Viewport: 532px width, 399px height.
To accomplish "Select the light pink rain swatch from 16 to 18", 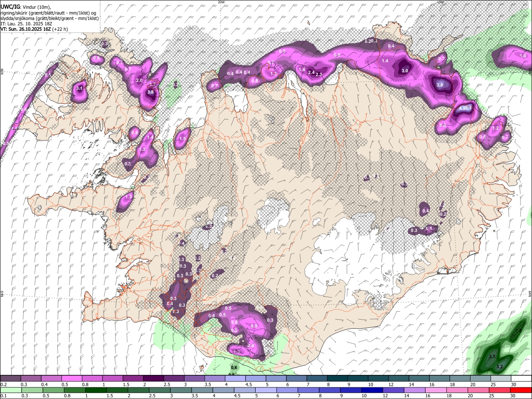I will [435, 390].
